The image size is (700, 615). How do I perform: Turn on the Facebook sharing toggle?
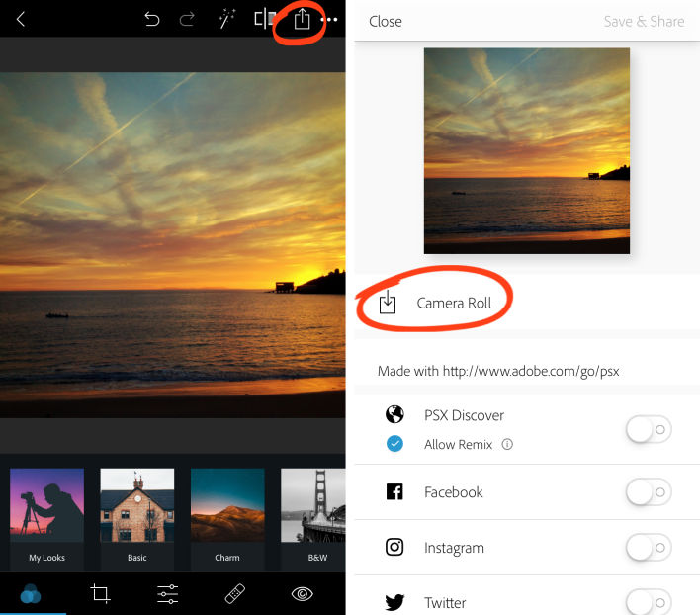point(649,491)
